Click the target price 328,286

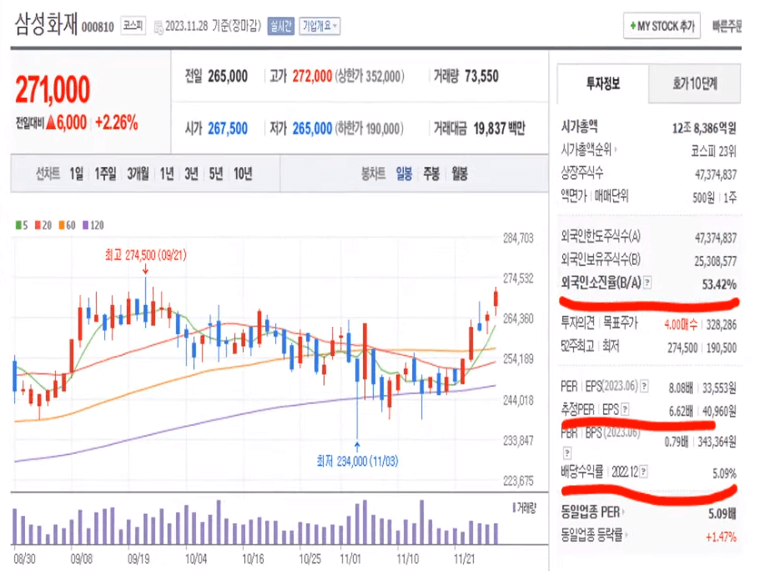[x=721, y=324]
